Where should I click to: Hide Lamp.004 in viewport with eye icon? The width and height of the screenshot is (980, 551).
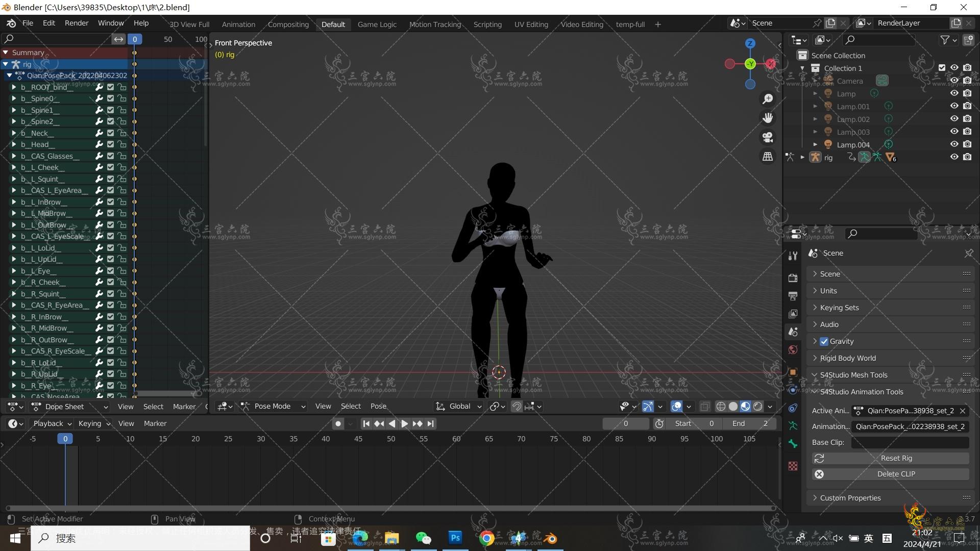[954, 144]
